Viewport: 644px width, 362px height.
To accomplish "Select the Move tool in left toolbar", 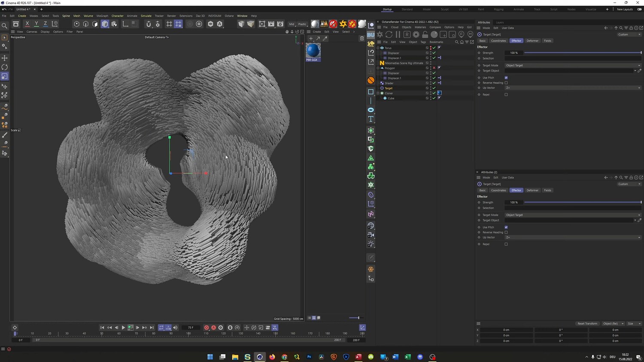I will coord(5,58).
